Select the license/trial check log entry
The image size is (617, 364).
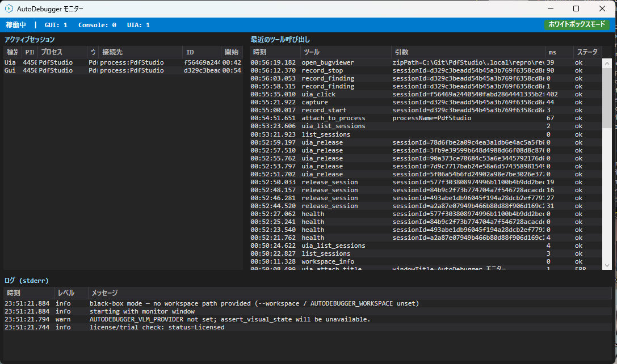pos(308,327)
